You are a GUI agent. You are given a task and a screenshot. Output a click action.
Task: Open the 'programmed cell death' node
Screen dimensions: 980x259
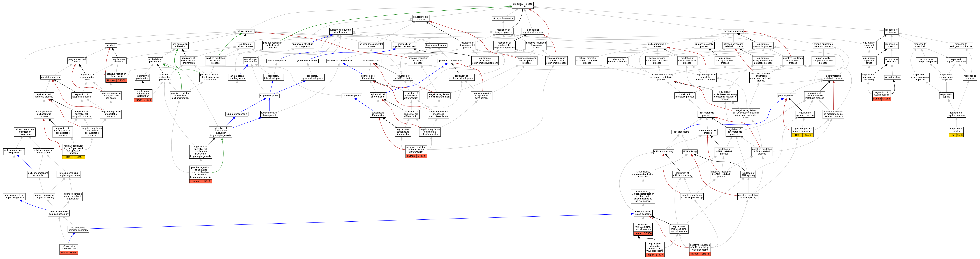point(77,61)
